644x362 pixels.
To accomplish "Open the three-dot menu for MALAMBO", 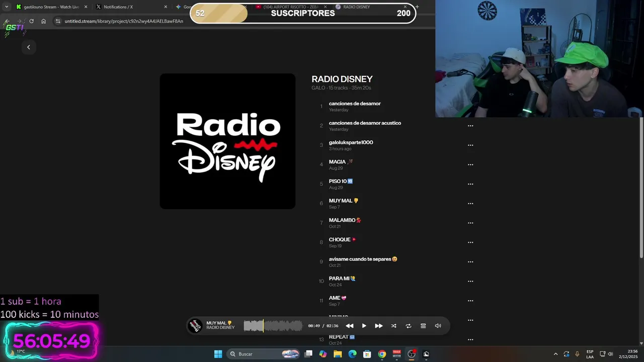I will coord(470,223).
